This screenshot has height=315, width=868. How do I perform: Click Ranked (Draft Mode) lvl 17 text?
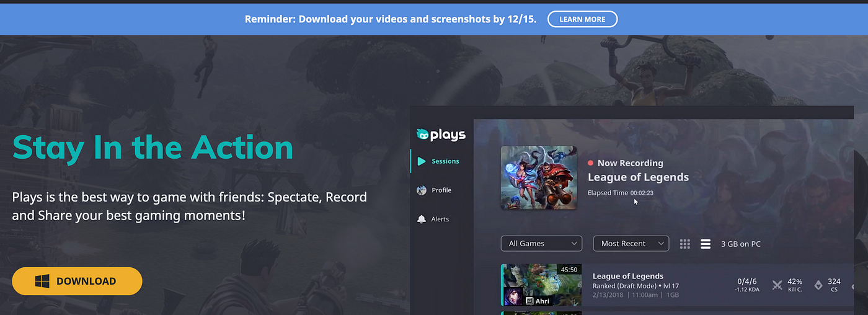(635, 286)
